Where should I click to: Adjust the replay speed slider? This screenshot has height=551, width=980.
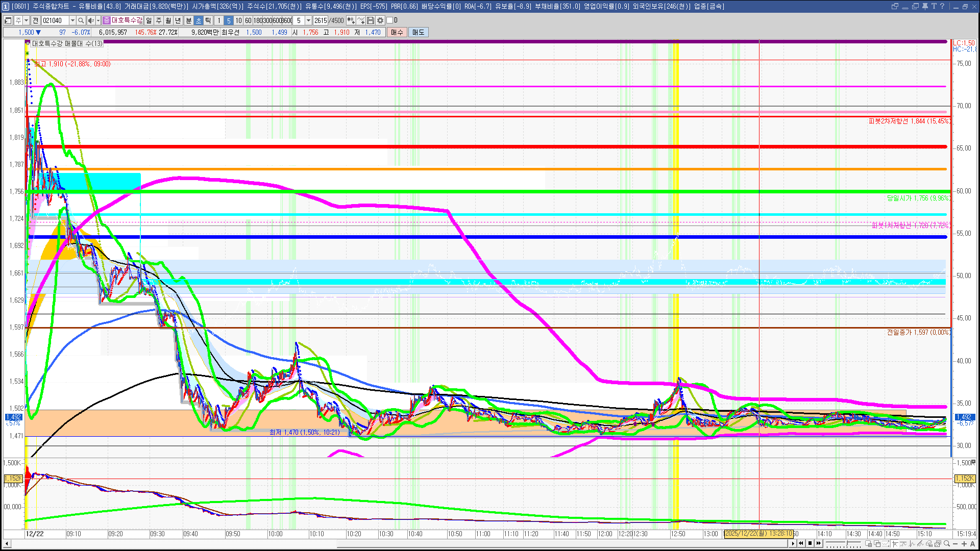click(847, 543)
